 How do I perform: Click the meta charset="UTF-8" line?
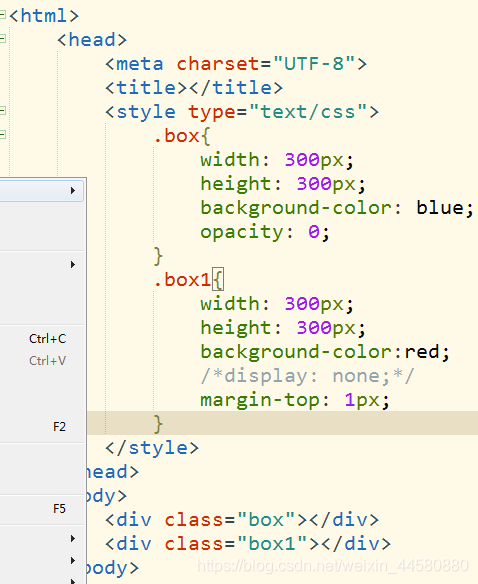(236, 64)
